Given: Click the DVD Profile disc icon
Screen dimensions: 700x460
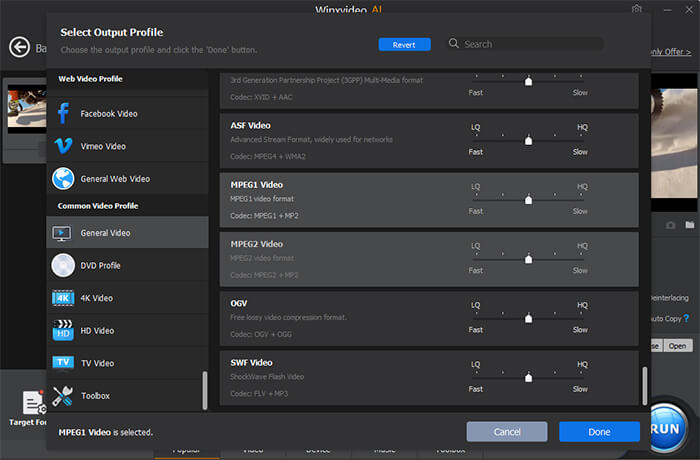Looking at the screenshot, I should coord(63,265).
